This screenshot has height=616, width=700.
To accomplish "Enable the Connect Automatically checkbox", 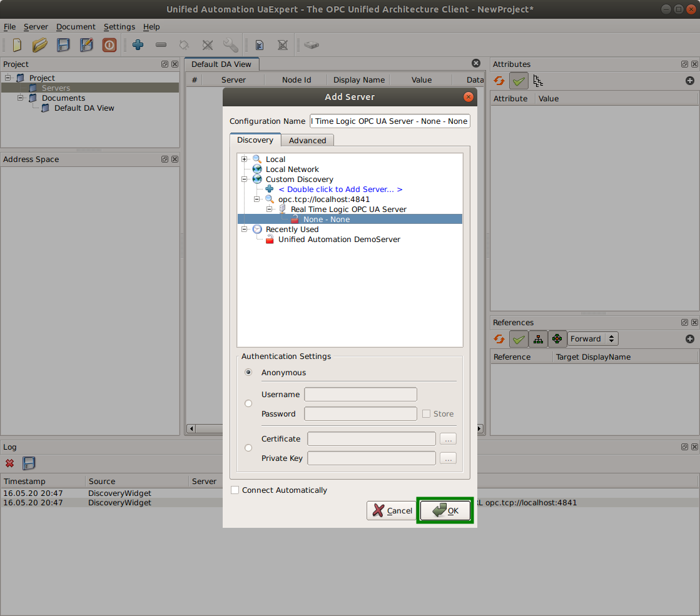I will tap(235, 490).
